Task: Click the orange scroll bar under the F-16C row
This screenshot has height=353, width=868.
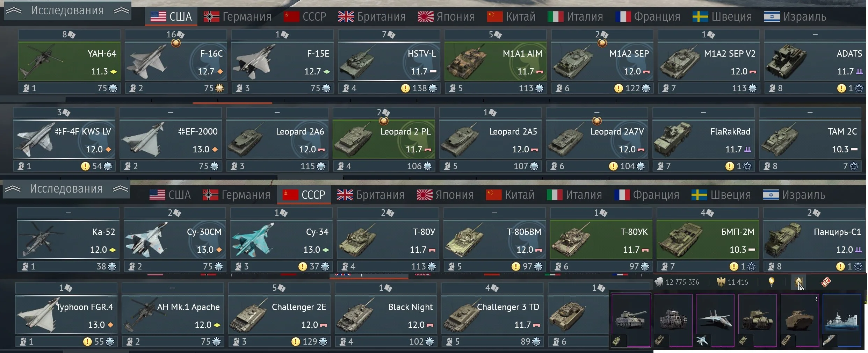Action: click(x=232, y=103)
